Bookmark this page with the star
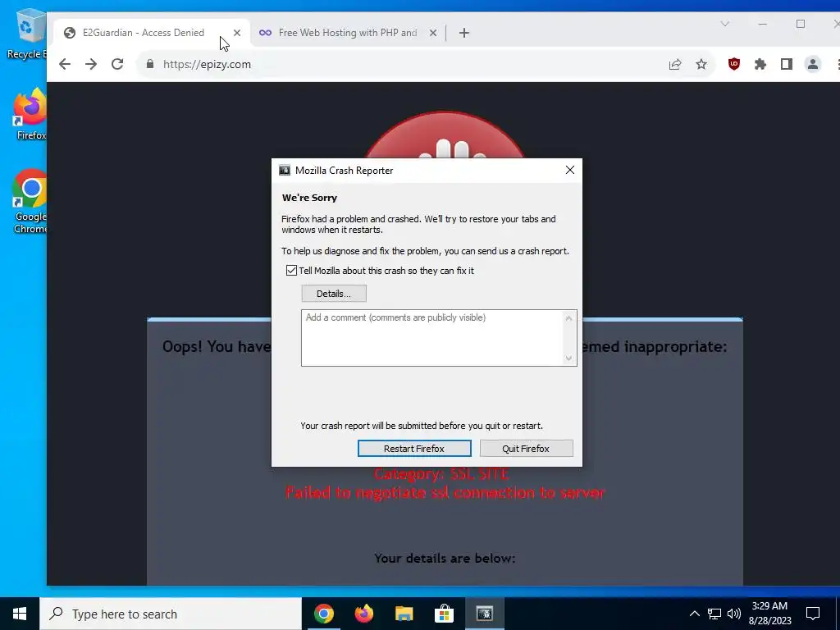 point(701,64)
